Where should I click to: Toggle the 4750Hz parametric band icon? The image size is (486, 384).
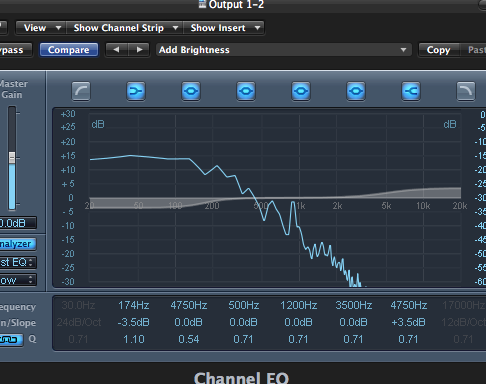pyautogui.click(x=191, y=91)
